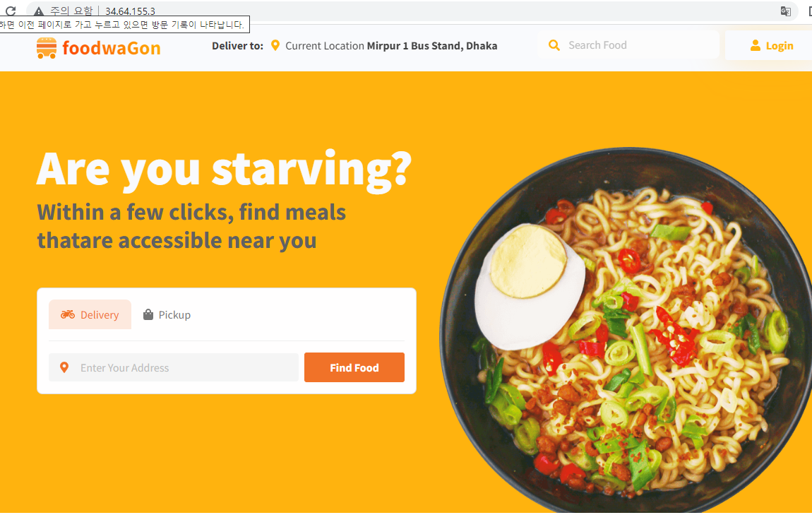Switch to the Pickup tab
Screen dimensions: 812x515
tap(167, 314)
